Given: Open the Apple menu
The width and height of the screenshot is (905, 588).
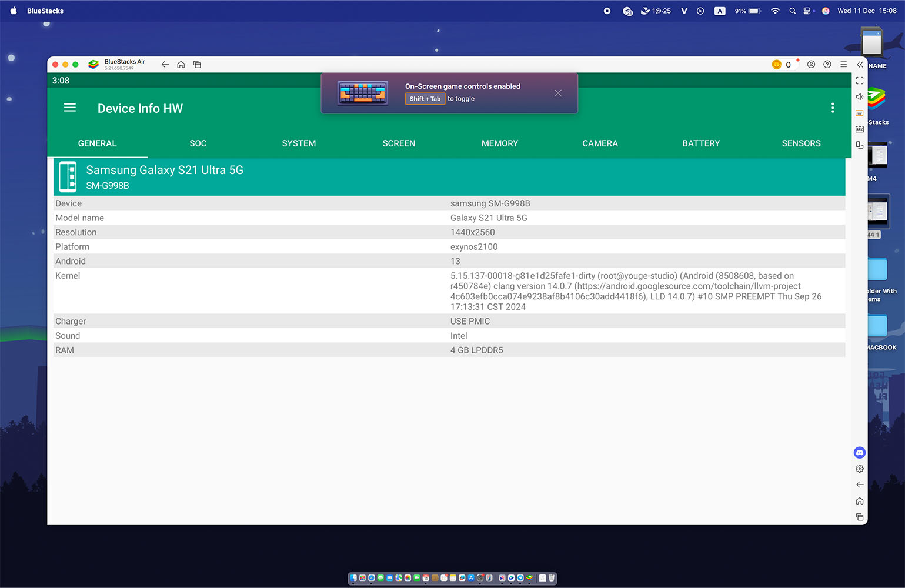Looking at the screenshot, I should 14,11.
